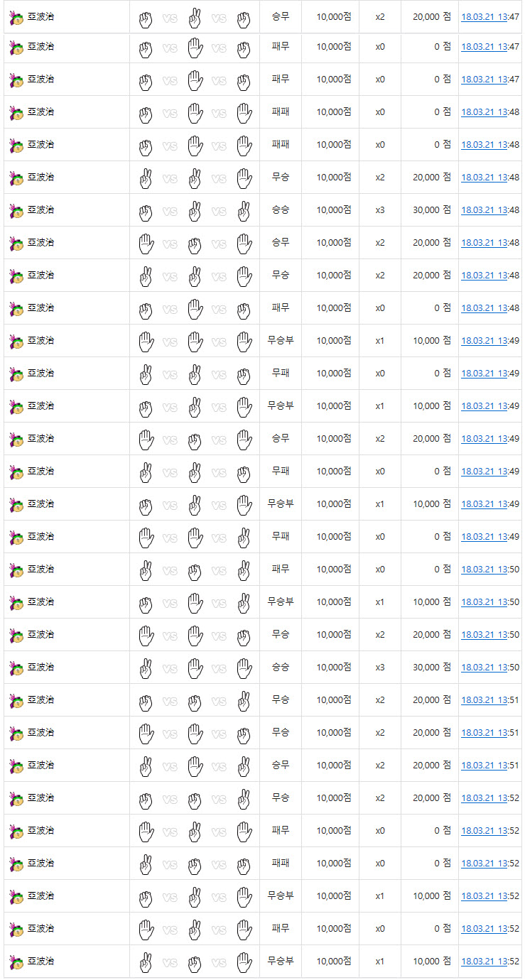This screenshot has width=525, height=980.
Task: Click 20,000 점 payout in 13:47 row
Action: coord(432,16)
